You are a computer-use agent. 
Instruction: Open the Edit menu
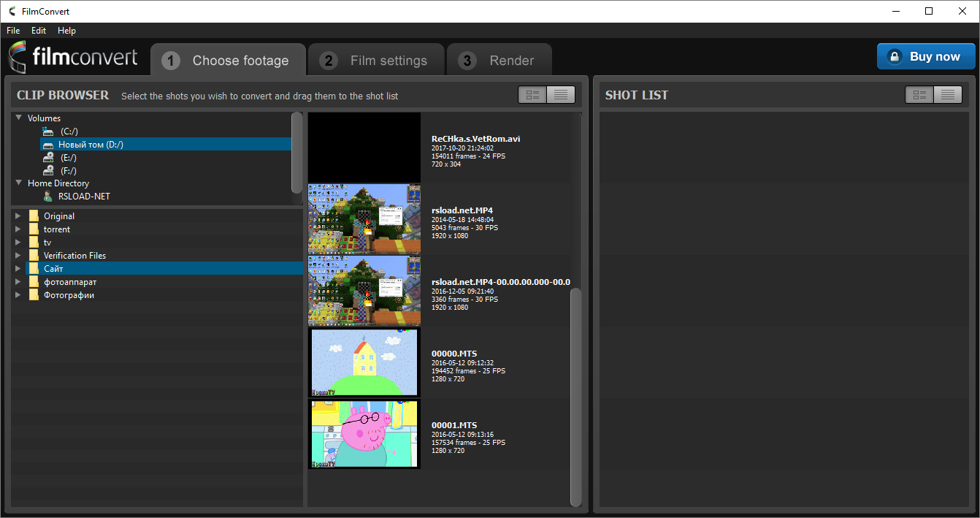coord(39,31)
